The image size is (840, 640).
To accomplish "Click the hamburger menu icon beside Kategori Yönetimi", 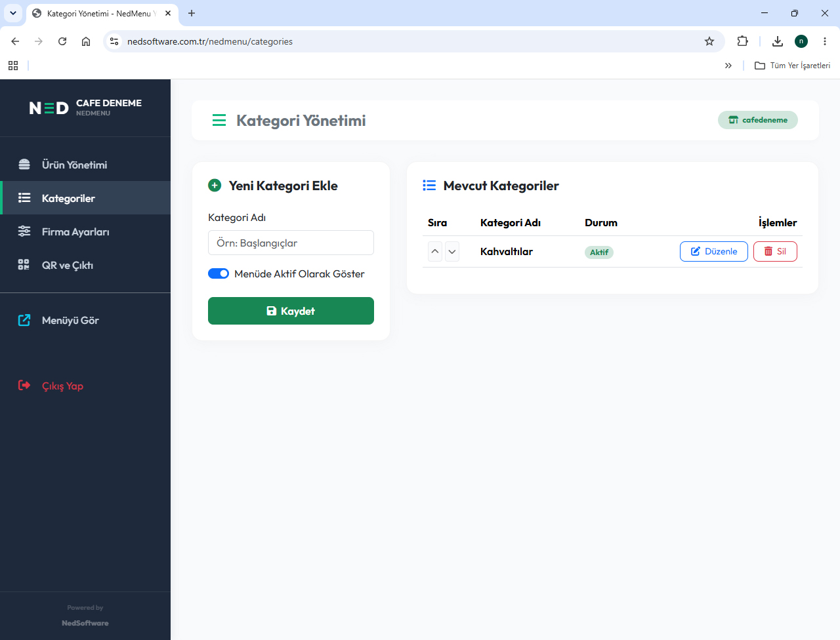I will [219, 120].
